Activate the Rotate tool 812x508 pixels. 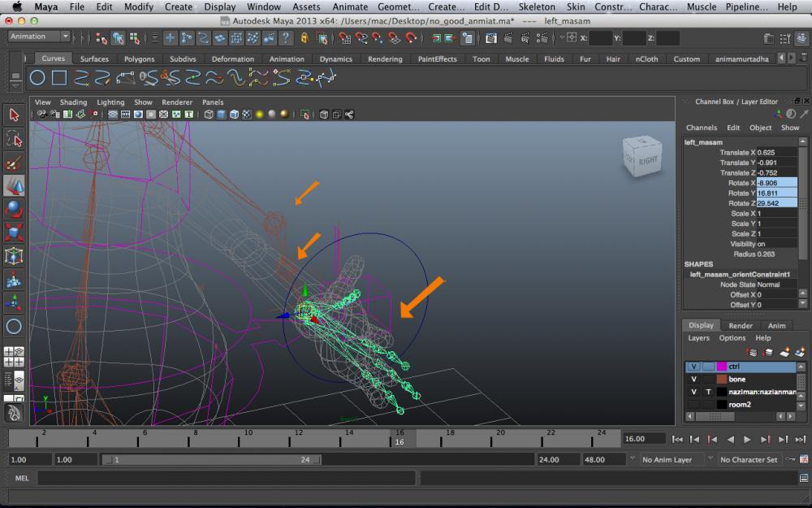point(14,210)
